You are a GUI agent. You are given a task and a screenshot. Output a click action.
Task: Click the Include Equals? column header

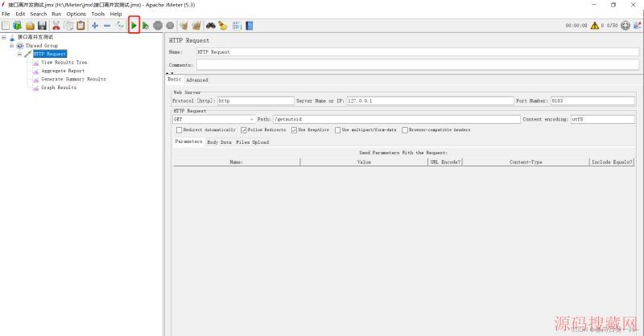[x=612, y=162]
